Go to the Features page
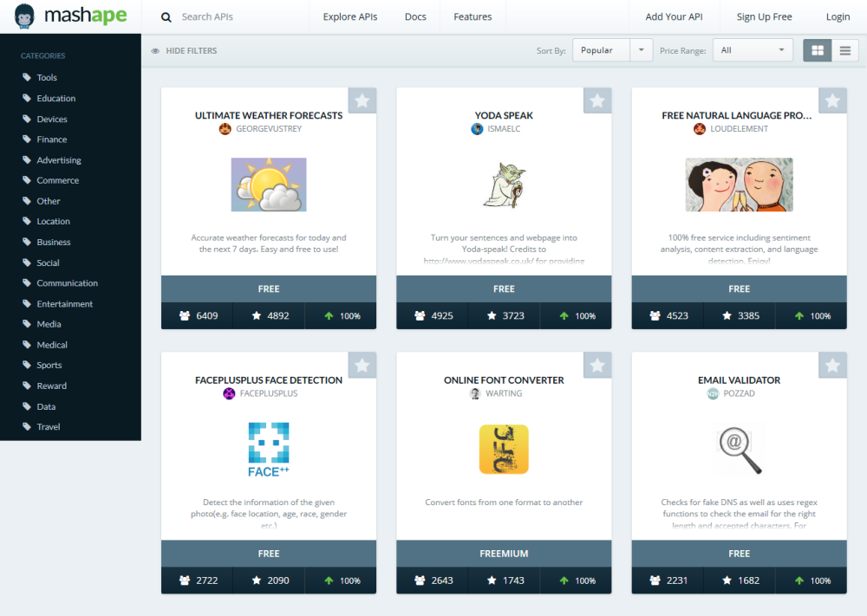 coord(473,16)
